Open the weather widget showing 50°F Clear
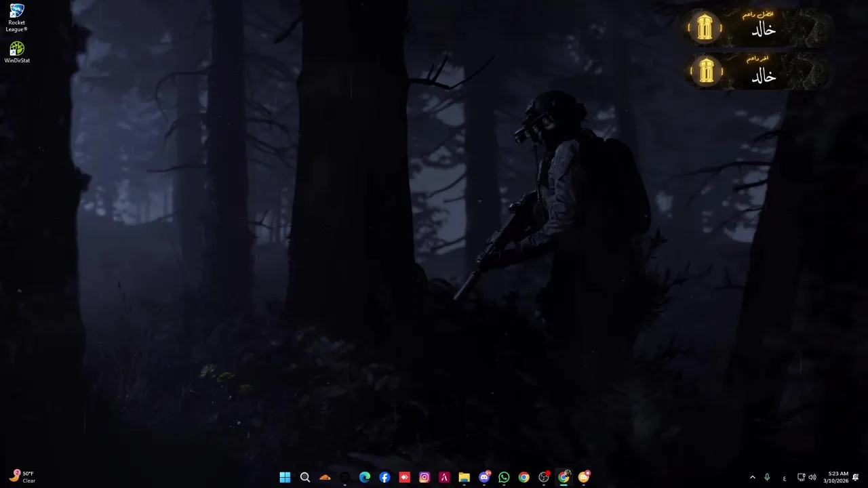 click(22, 477)
